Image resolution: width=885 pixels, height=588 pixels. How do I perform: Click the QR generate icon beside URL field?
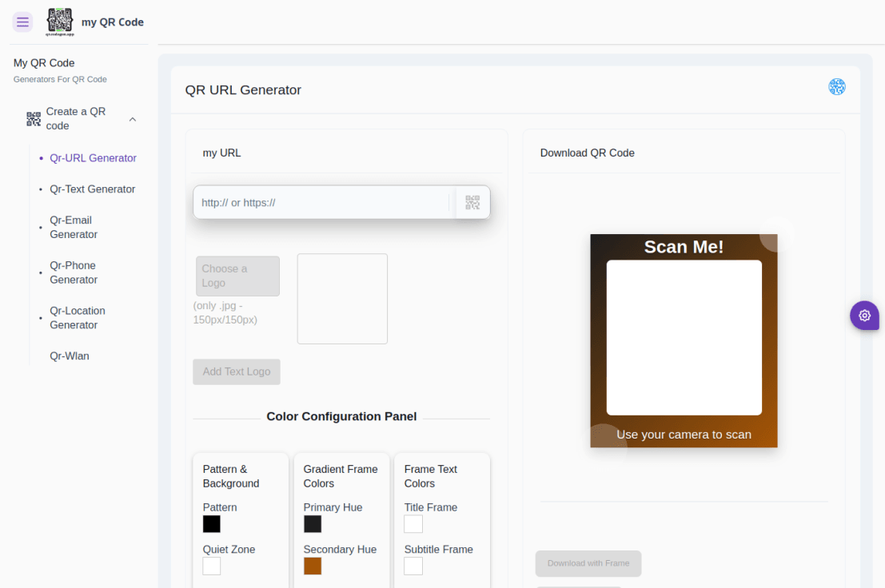pos(472,202)
